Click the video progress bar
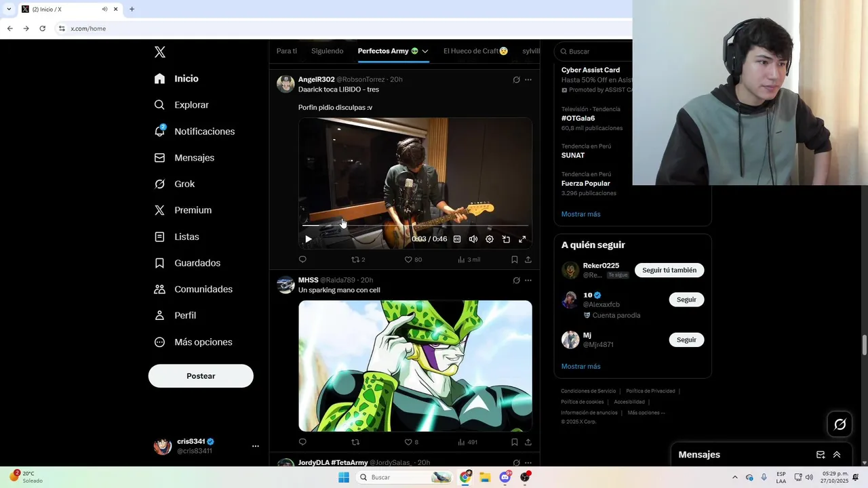Screen dimensions: 868x488 (415, 225)
